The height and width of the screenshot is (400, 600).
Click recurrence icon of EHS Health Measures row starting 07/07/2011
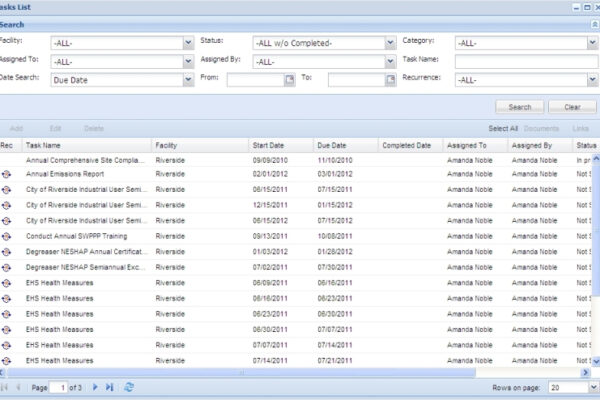coord(6,346)
